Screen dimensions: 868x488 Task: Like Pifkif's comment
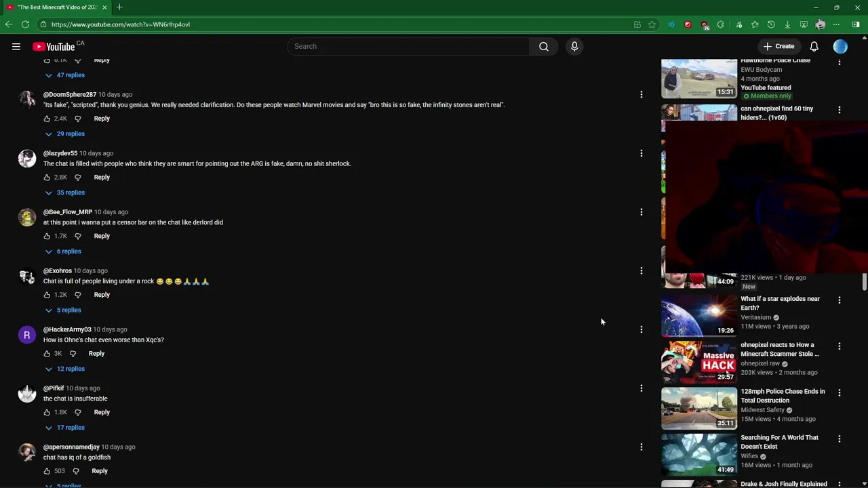[47, 412]
